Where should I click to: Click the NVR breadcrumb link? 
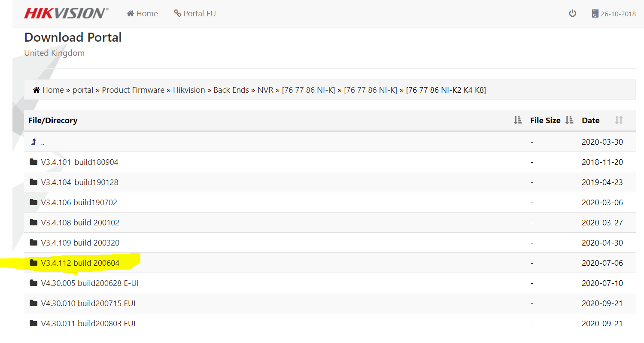(x=265, y=90)
